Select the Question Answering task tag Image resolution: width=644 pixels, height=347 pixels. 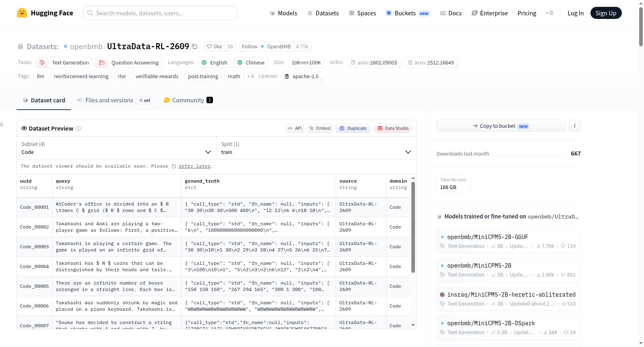coord(129,62)
